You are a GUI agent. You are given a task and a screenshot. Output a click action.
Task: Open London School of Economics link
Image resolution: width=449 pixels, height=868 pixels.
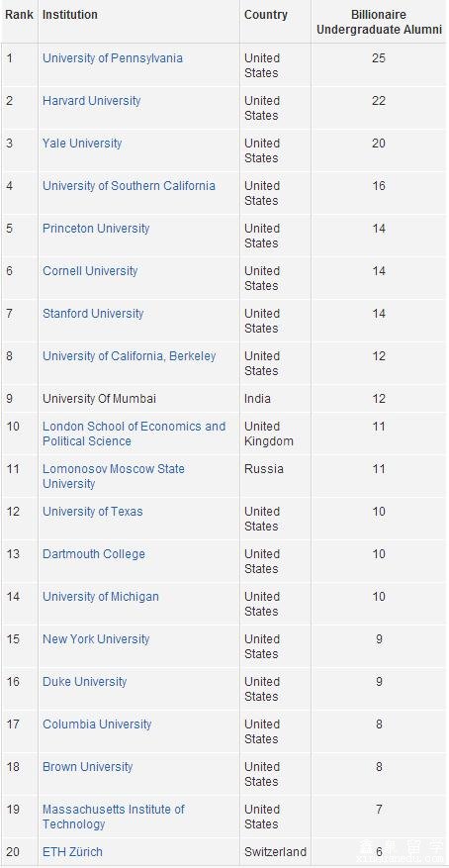pyautogui.click(x=134, y=434)
